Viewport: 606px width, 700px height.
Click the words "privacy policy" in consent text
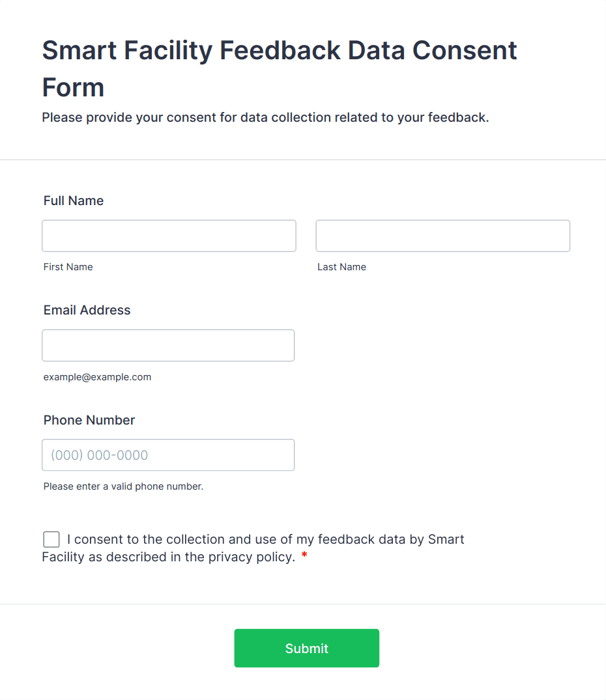(x=252, y=557)
